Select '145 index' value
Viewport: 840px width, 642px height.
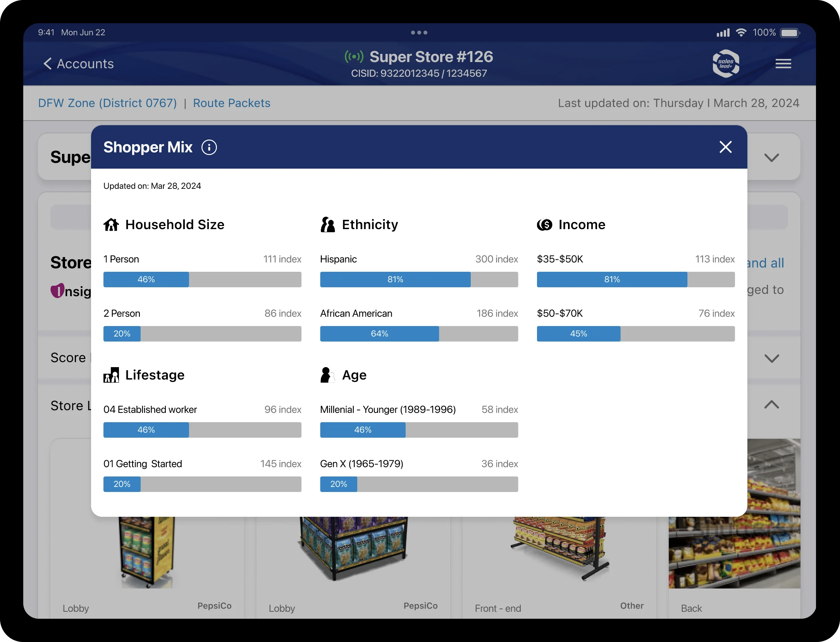(281, 464)
